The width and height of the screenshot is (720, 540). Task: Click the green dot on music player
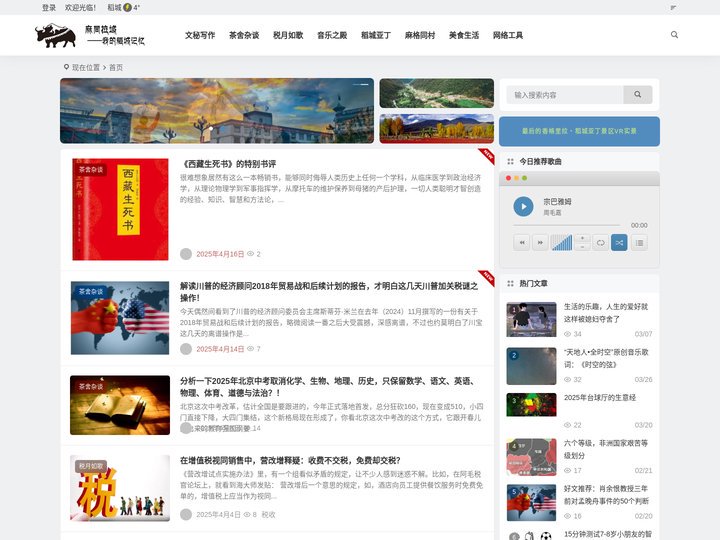coord(524,178)
